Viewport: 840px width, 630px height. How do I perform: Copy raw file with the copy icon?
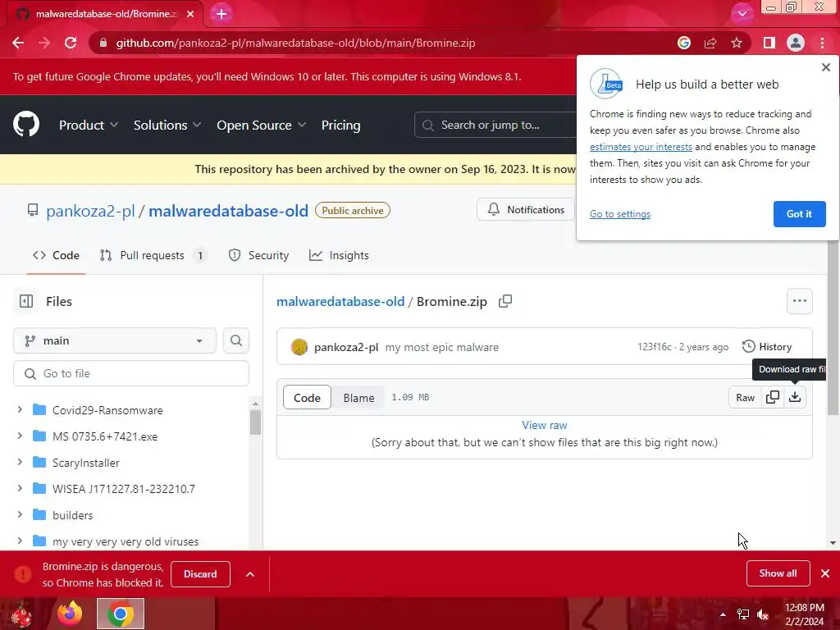pyautogui.click(x=773, y=397)
